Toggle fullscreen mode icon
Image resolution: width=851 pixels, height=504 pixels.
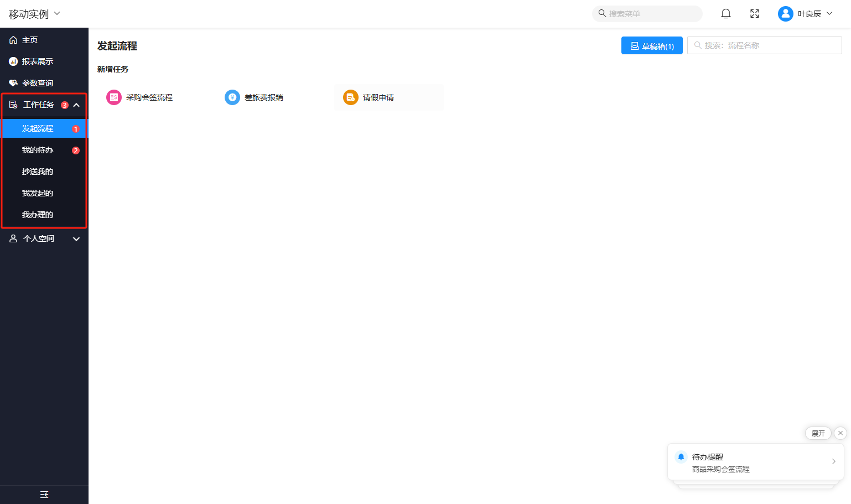755,14
